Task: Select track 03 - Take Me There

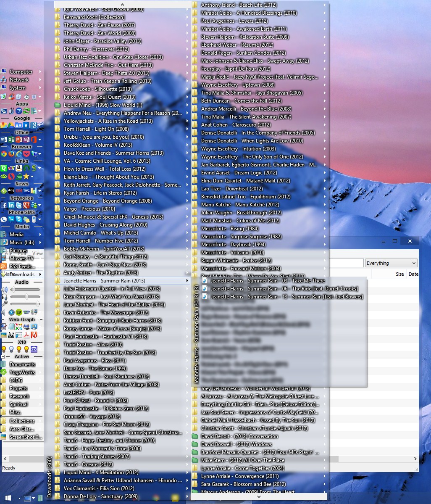Action: coord(267,281)
